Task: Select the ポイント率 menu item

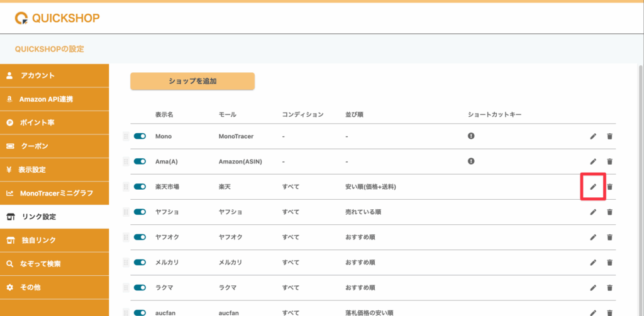Action: click(x=55, y=123)
